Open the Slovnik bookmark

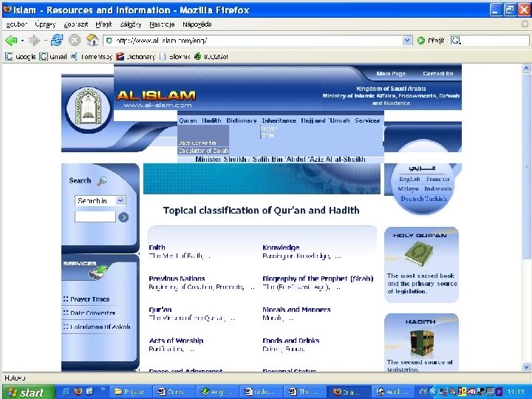point(174,57)
